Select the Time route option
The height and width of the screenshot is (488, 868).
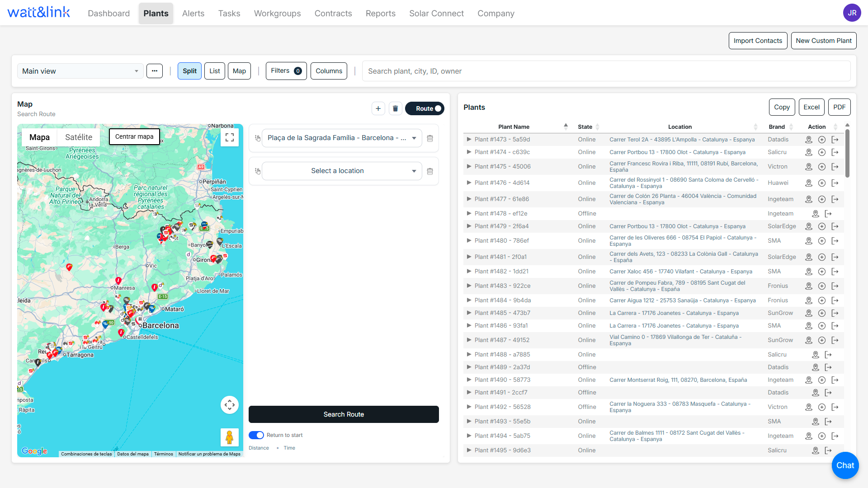click(x=289, y=448)
